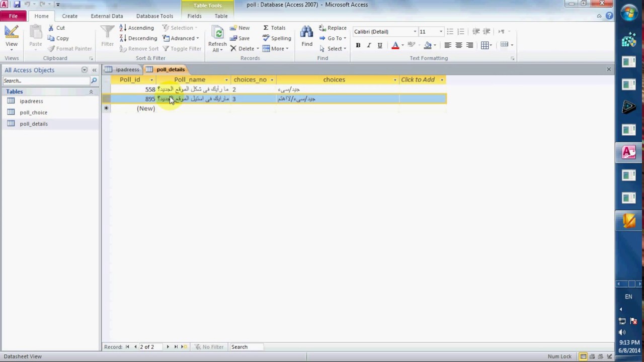Open poll_choice table in navigation
The image size is (644, 362).
pos(33,113)
